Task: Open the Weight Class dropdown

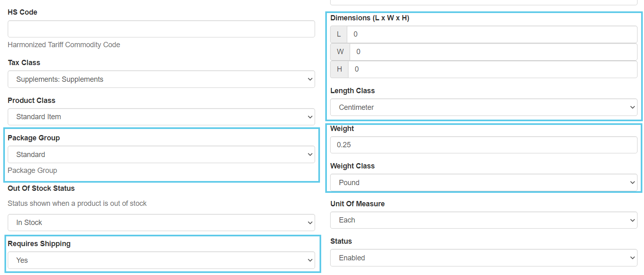Action: click(484, 183)
